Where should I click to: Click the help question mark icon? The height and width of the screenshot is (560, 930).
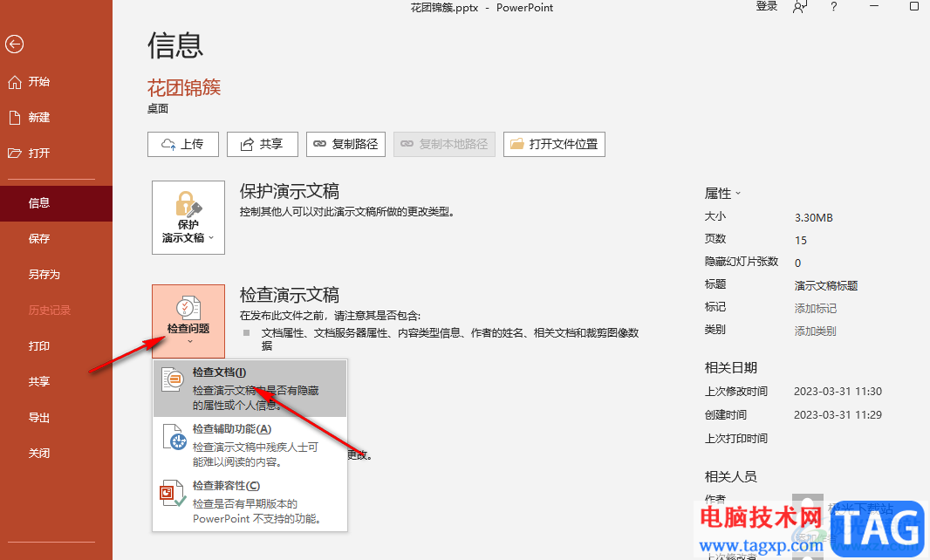click(834, 7)
